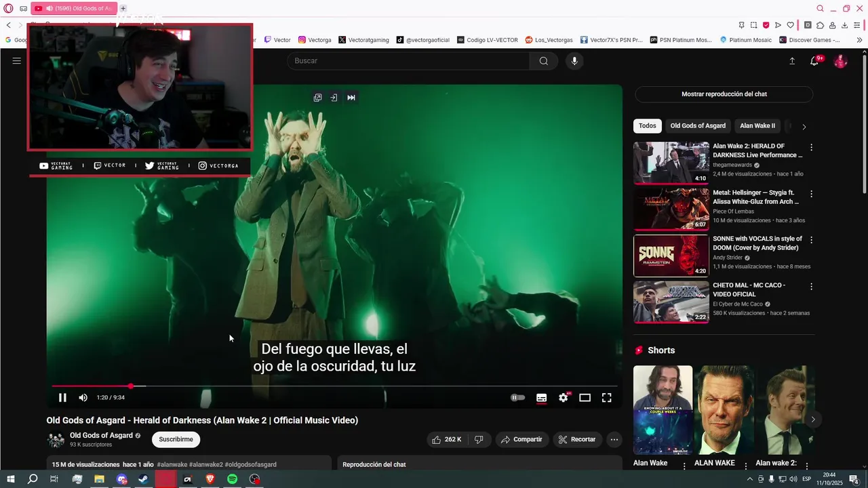The width and height of the screenshot is (868, 488).
Task: Open more actions three-dot menu under video
Action: click(x=614, y=440)
